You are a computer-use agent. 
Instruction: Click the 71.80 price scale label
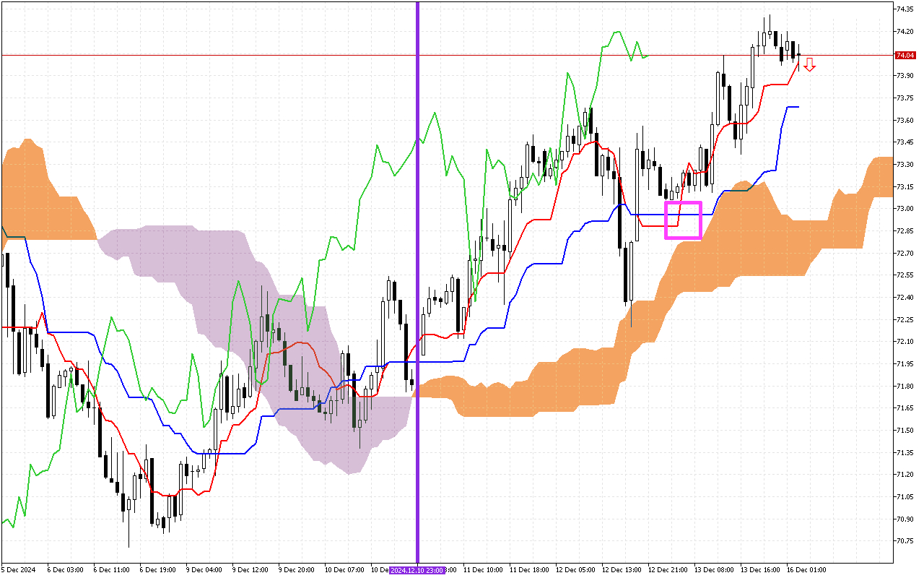click(905, 387)
